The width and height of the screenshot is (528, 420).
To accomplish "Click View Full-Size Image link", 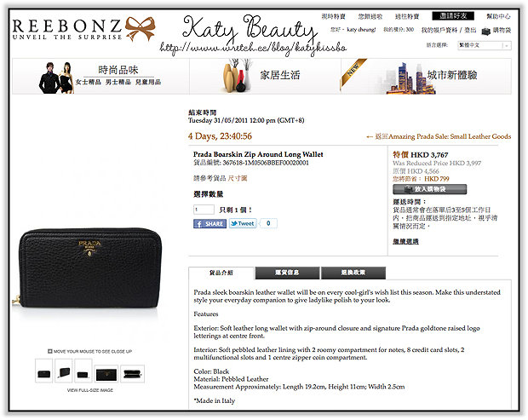I will coord(90,390).
